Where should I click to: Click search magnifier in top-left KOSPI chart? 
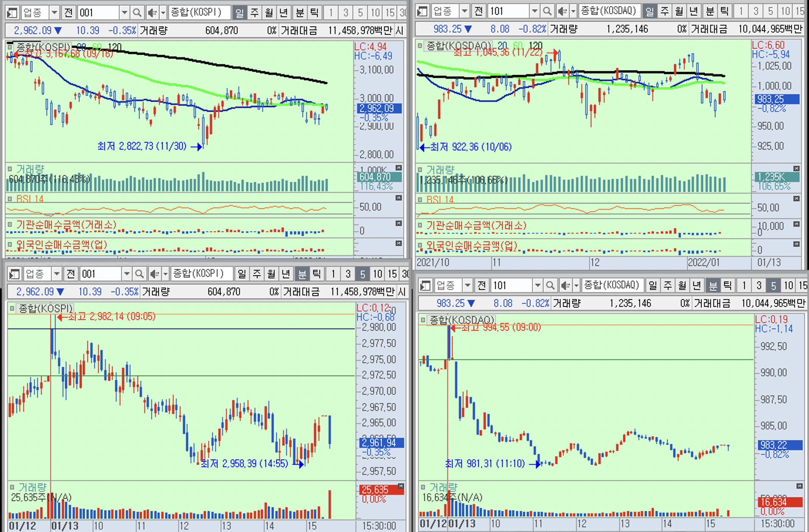coord(137,13)
